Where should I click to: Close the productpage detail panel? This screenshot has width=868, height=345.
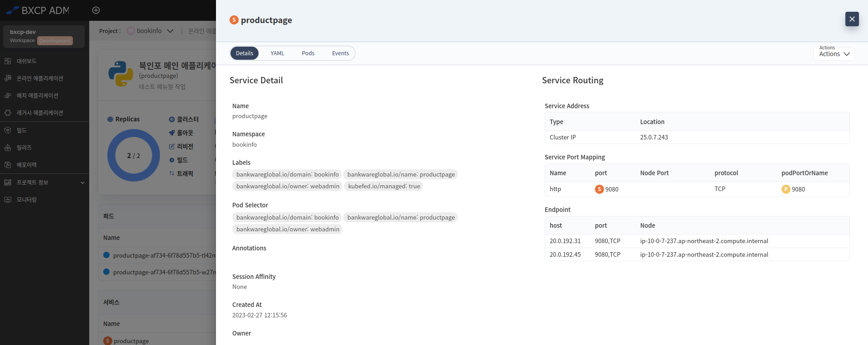point(852,19)
